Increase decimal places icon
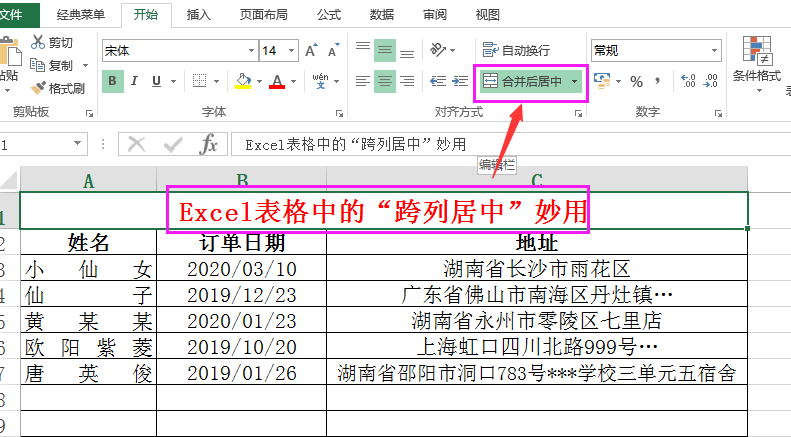 click(x=688, y=81)
